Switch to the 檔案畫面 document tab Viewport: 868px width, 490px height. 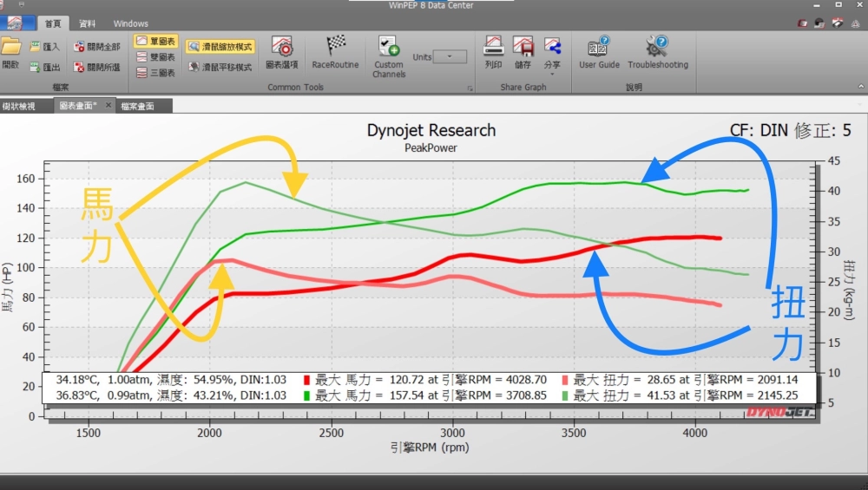[137, 106]
